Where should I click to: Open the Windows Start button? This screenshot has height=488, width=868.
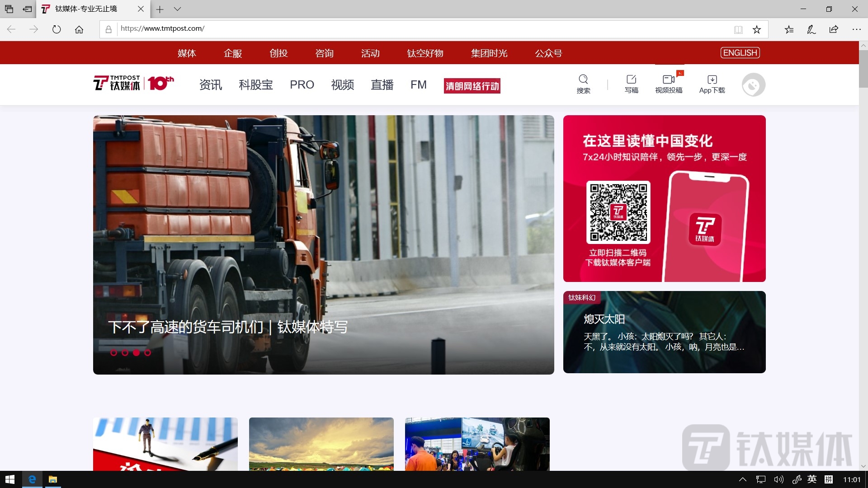tap(10, 479)
